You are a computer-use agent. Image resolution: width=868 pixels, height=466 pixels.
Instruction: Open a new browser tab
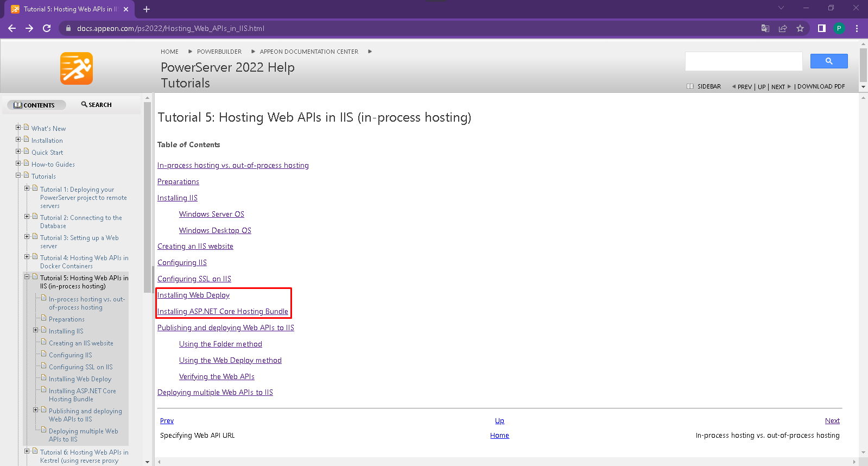[x=147, y=9]
